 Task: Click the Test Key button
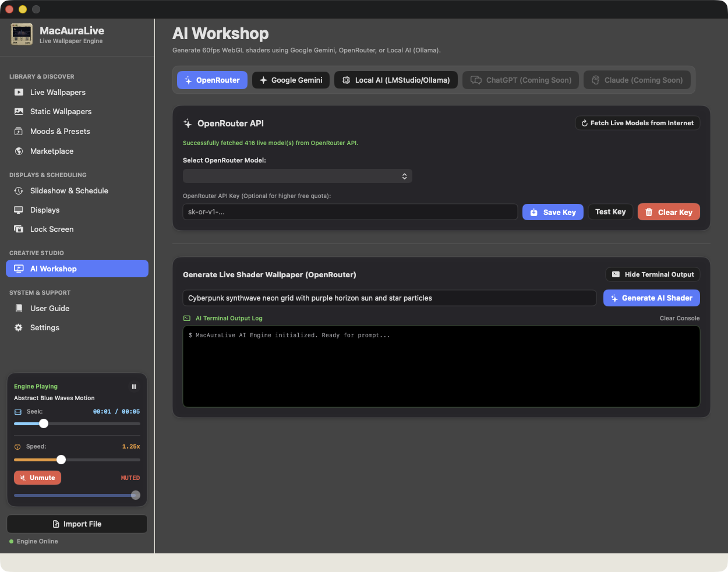[610, 212]
